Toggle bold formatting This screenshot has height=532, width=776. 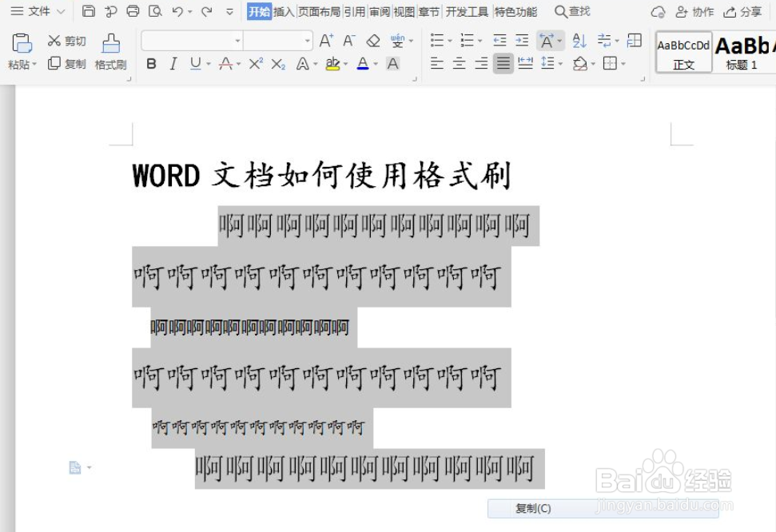click(151, 64)
